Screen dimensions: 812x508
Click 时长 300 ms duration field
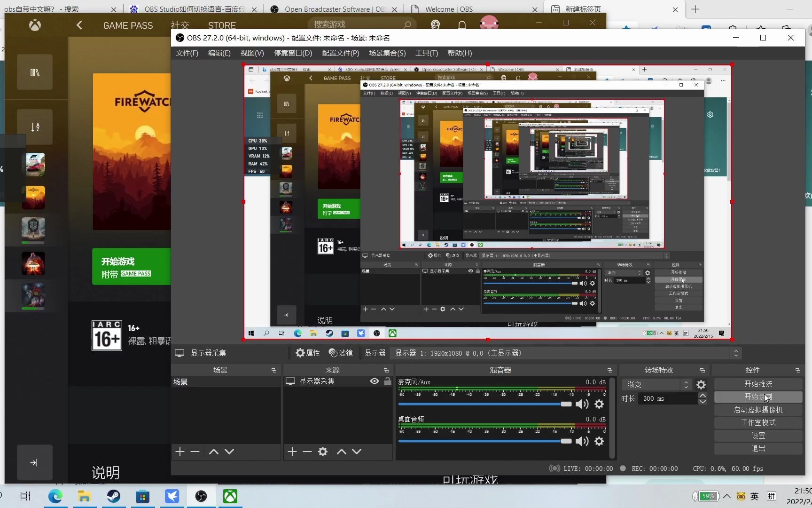click(x=668, y=399)
